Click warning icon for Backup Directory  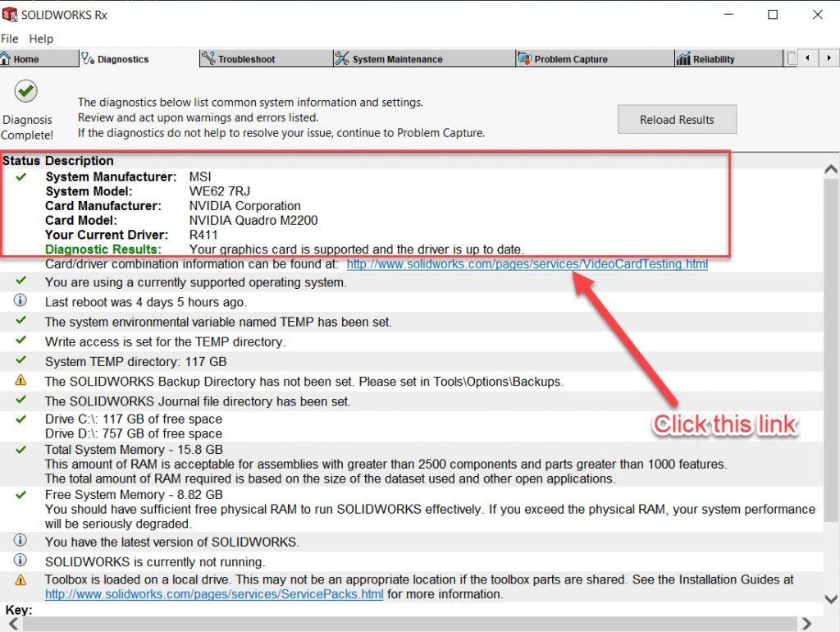(x=21, y=380)
